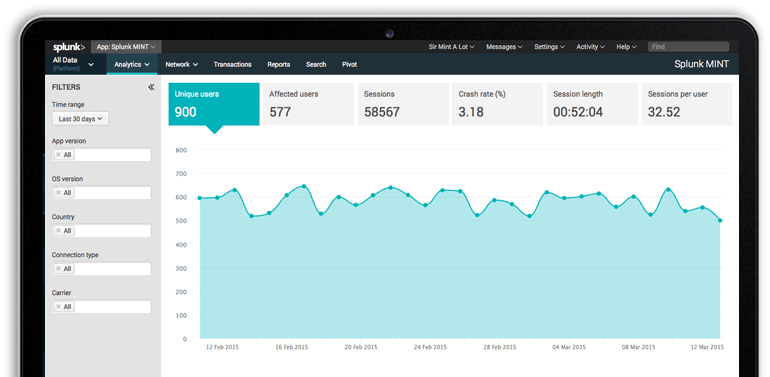Remove the 'All' tag in Carrier

[x=58, y=307]
